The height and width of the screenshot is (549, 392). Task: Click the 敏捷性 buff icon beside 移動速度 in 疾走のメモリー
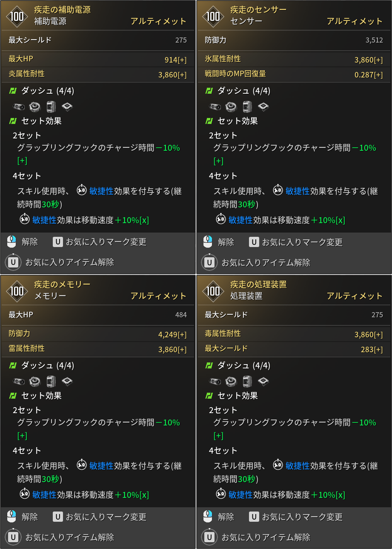click(x=25, y=494)
